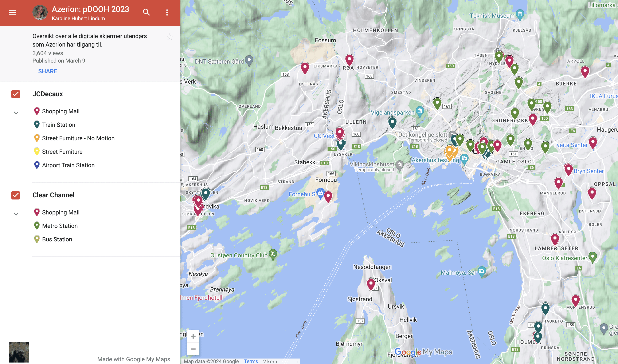Click the SHARE link
Image resolution: width=618 pixels, height=364 pixels.
[x=48, y=71]
